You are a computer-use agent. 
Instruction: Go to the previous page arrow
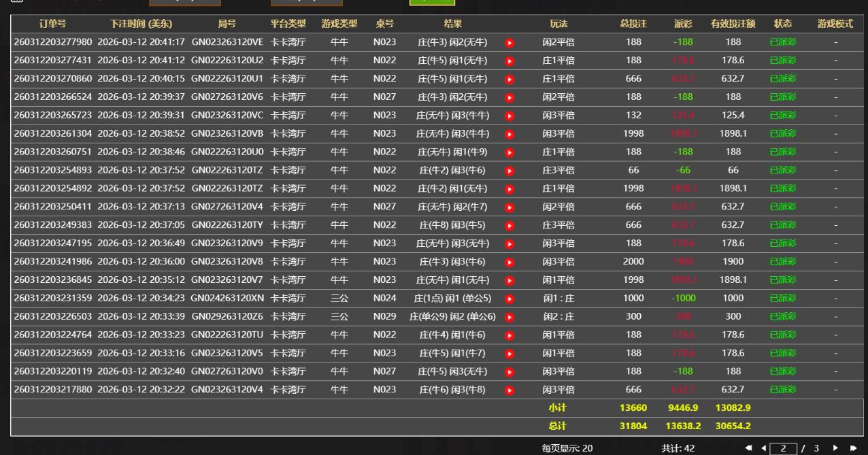tap(763, 448)
